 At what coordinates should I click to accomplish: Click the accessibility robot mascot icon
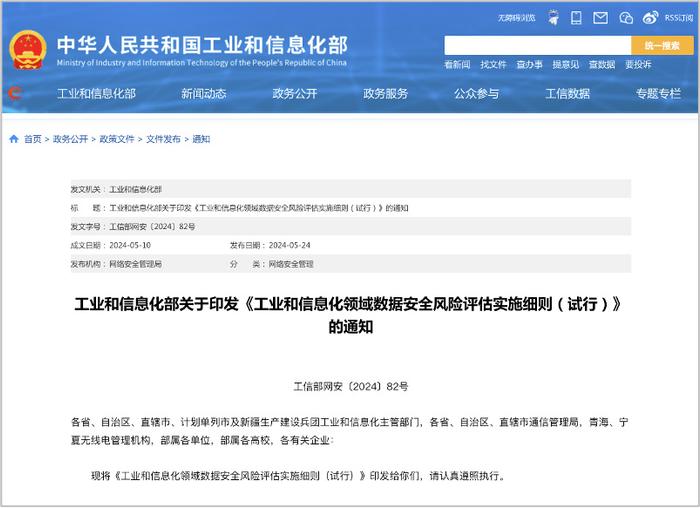[x=551, y=17]
